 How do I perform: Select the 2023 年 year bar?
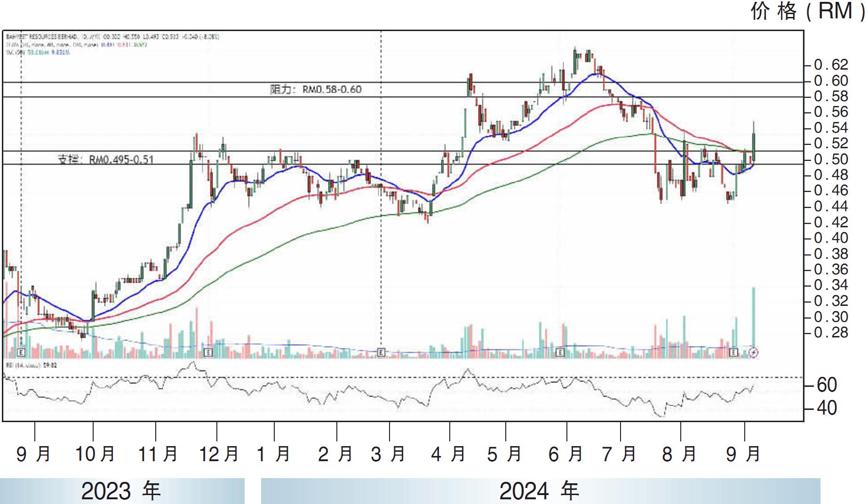121,491
